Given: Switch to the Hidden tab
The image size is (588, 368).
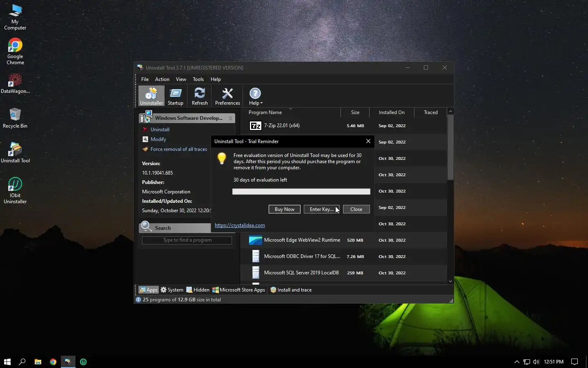Looking at the screenshot, I should coord(198,290).
